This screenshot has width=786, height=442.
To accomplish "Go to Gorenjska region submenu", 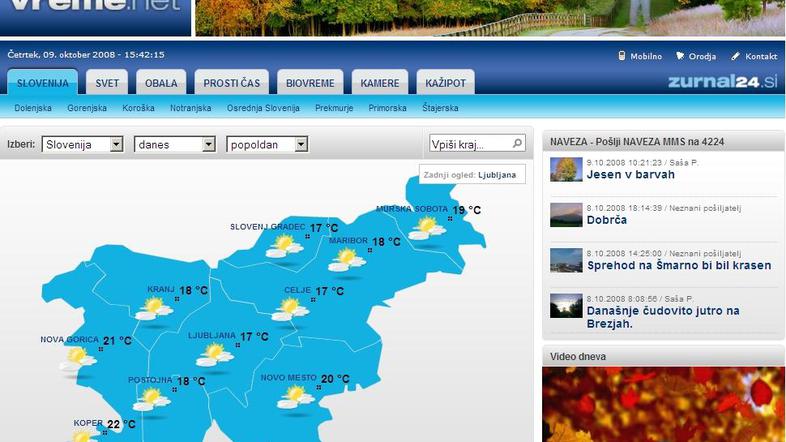I will (87, 108).
